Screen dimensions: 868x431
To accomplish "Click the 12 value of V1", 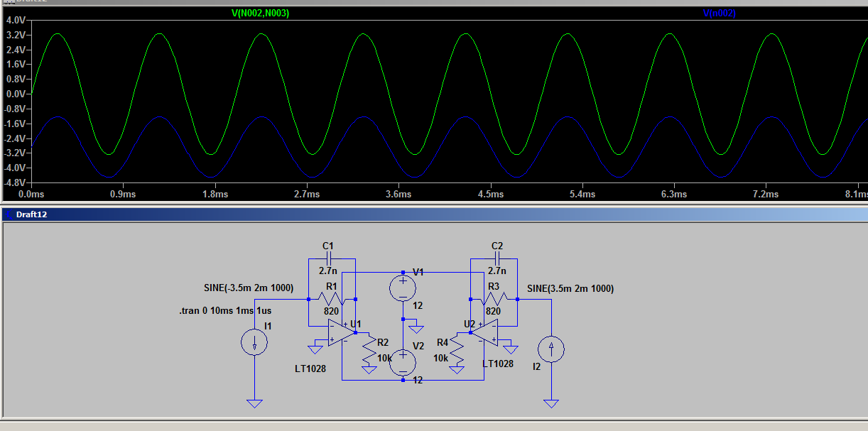I will pos(418,305).
